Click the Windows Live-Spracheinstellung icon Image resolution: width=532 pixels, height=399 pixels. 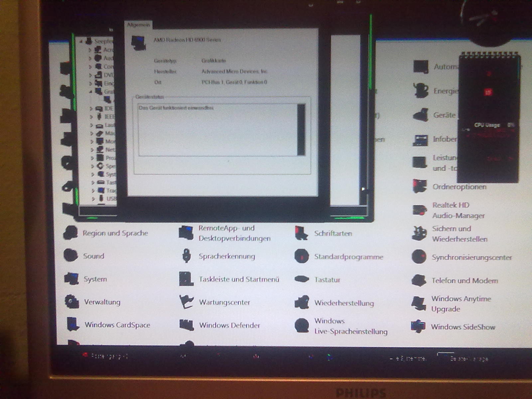(302, 326)
